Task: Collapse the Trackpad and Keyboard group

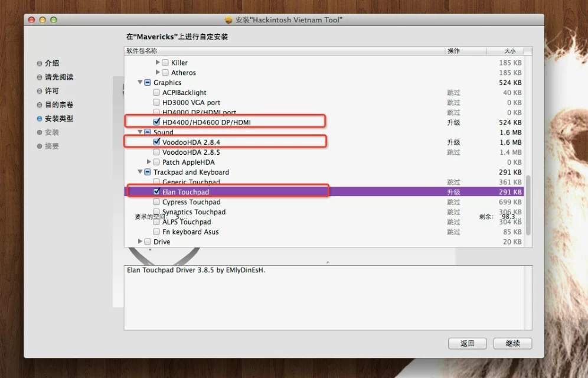Action: [x=140, y=172]
